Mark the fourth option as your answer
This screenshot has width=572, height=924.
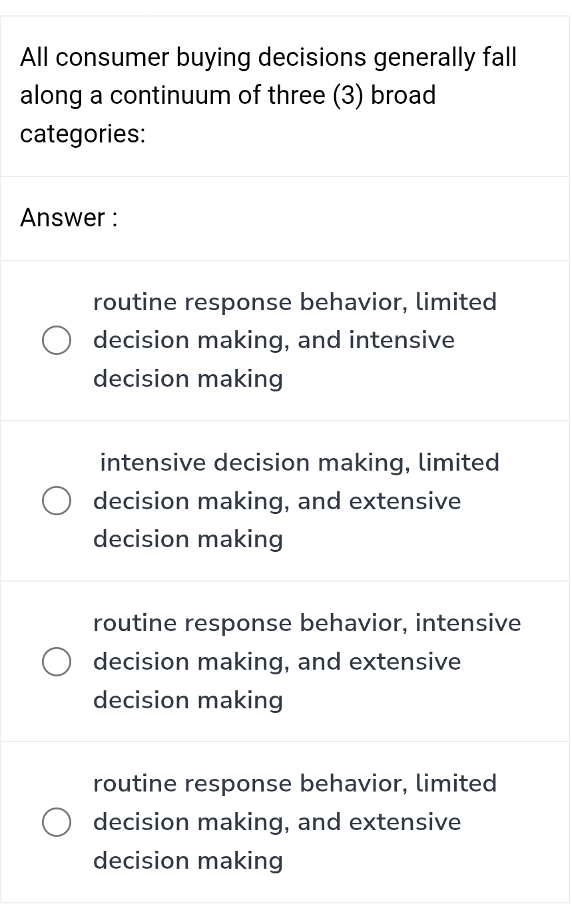[57, 821]
